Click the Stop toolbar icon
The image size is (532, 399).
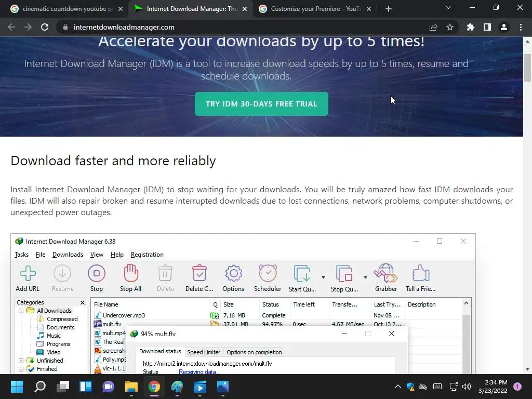pyautogui.click(x=96, y=273)
